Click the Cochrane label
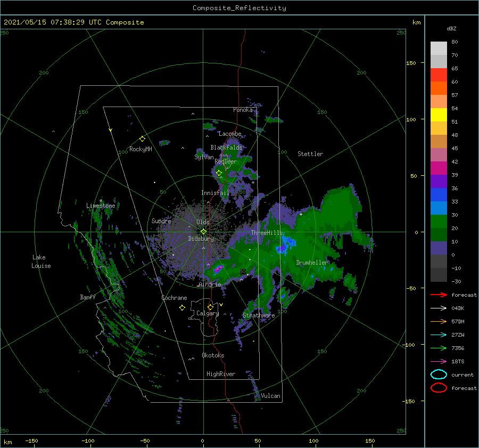The image size is (479, 448). (174, 298)
